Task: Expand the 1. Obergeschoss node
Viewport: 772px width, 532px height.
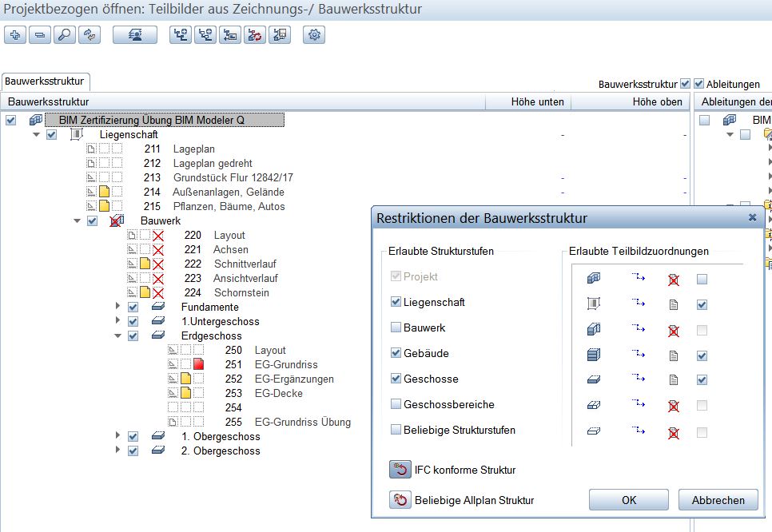Action: pos(118,437)
